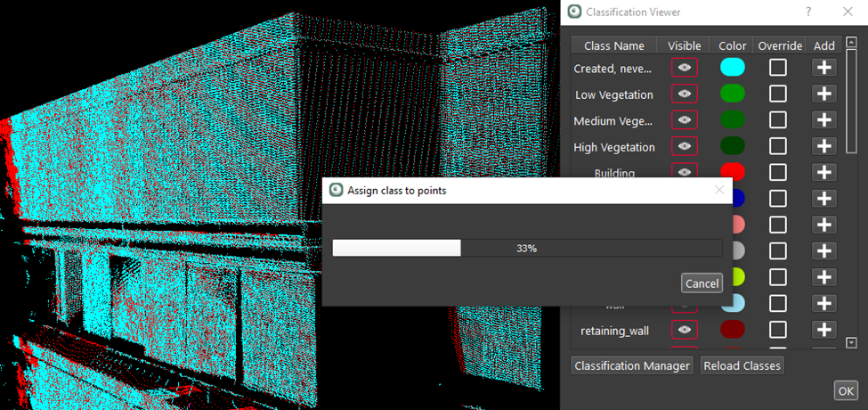Image resolution: width=868 pixels, height=410 pixels.
Task: Click the Class Name column header
Action: pos(613,45)
